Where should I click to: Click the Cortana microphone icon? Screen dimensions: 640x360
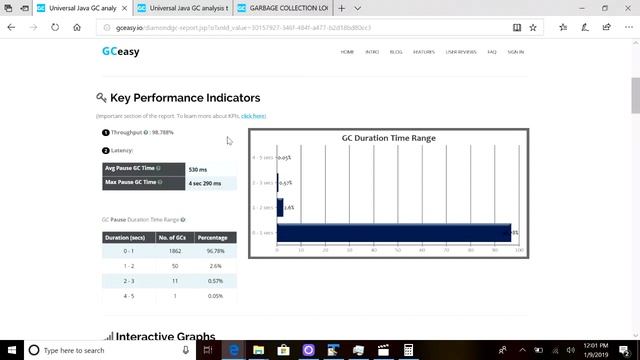[186, 350]
